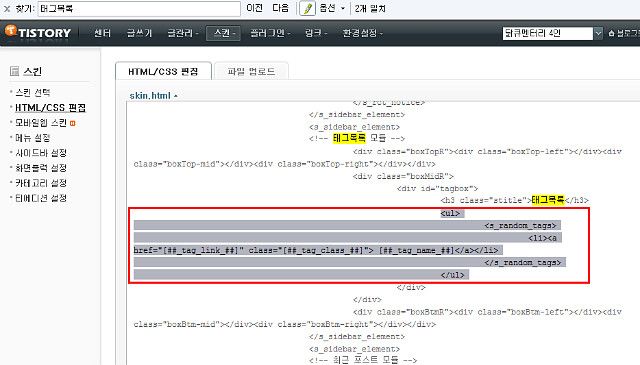Screen dimensions: 640x365
Task: Click the selected <s_random_tags> opening line
Action: tap(520, 225)
